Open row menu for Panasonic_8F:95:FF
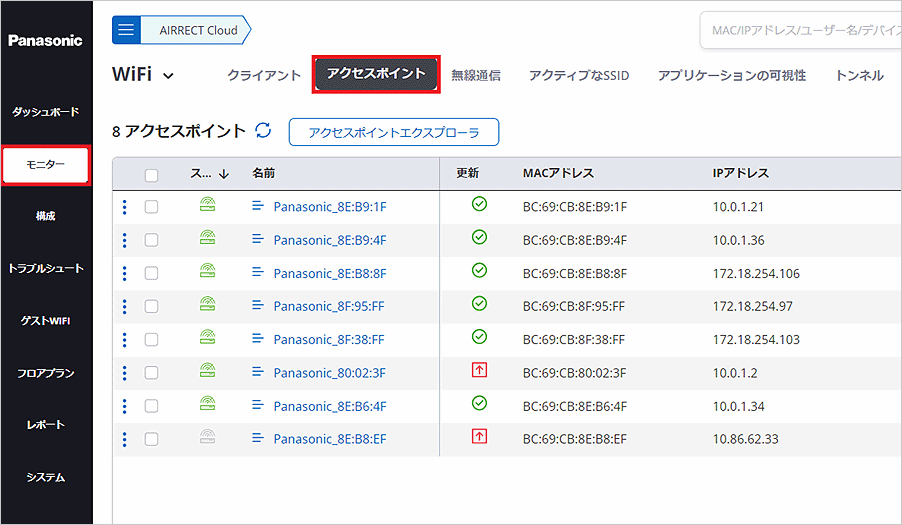 125,306
